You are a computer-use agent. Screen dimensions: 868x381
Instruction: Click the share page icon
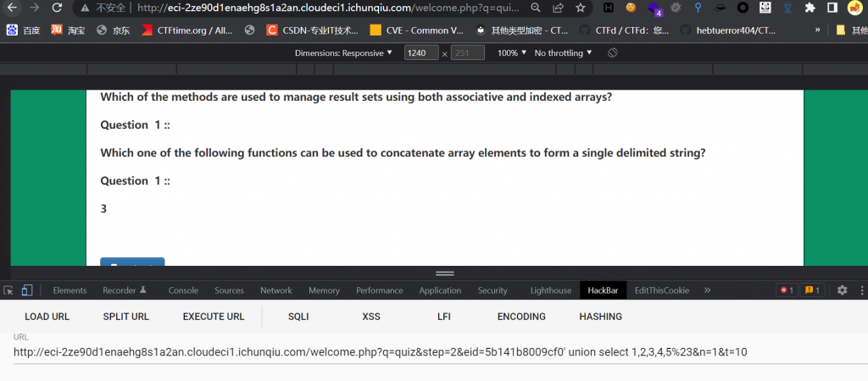(559, 8)
